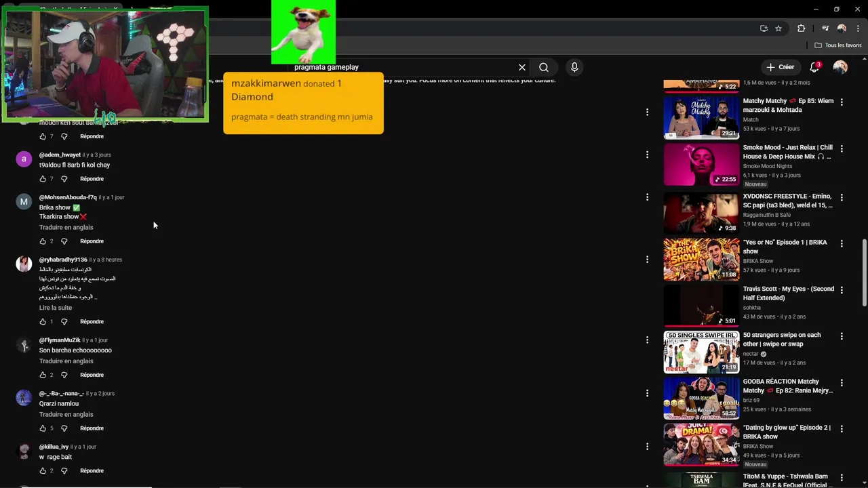The image size is (868, 488).
Task: Open menu for 50 strangers swipe video
Action: click(842, 336)
